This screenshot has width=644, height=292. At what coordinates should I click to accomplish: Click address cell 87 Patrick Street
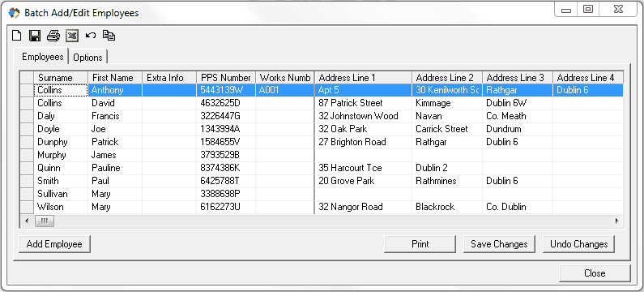pos(364,103)
